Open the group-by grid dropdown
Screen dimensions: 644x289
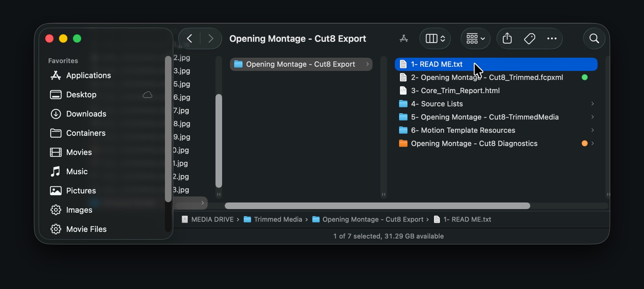475,38
